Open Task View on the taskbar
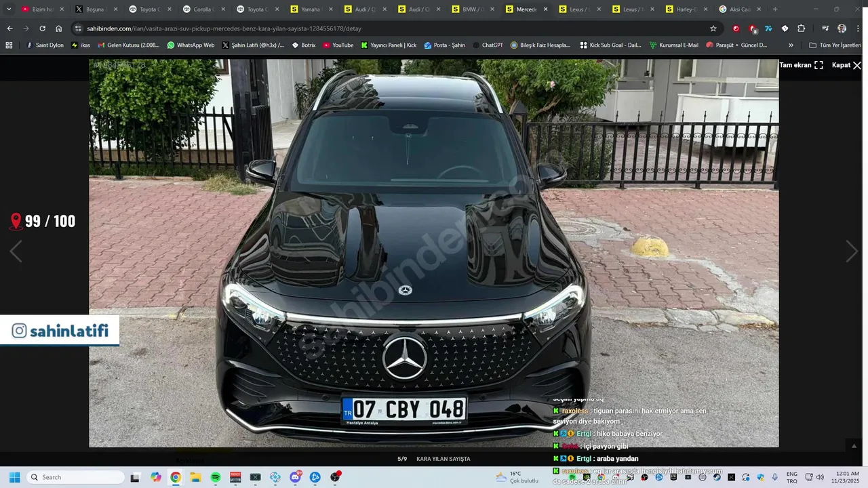This screenshot has width=868, height=488. [x=135, y=477]
